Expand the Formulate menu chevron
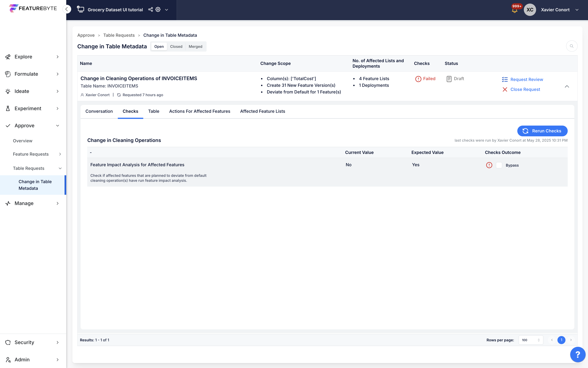This screenshot has width=588, height=368. pos(58,74)
